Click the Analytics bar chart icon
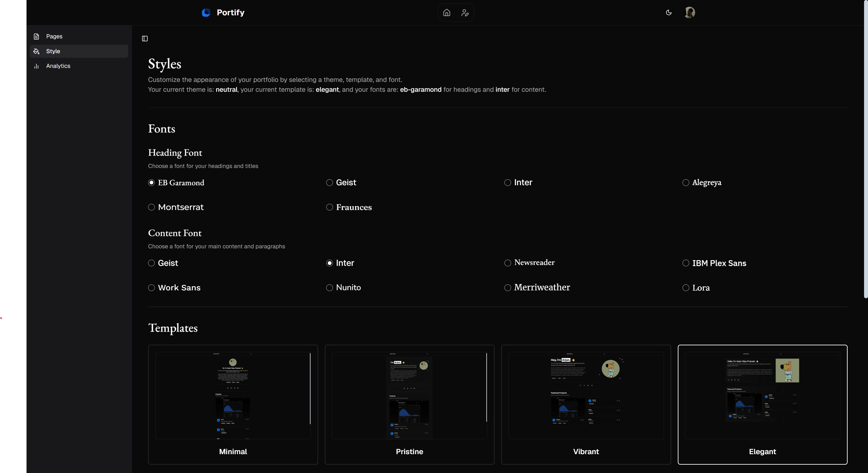Viewport: 868px width, 473px height. coord(36,66)
